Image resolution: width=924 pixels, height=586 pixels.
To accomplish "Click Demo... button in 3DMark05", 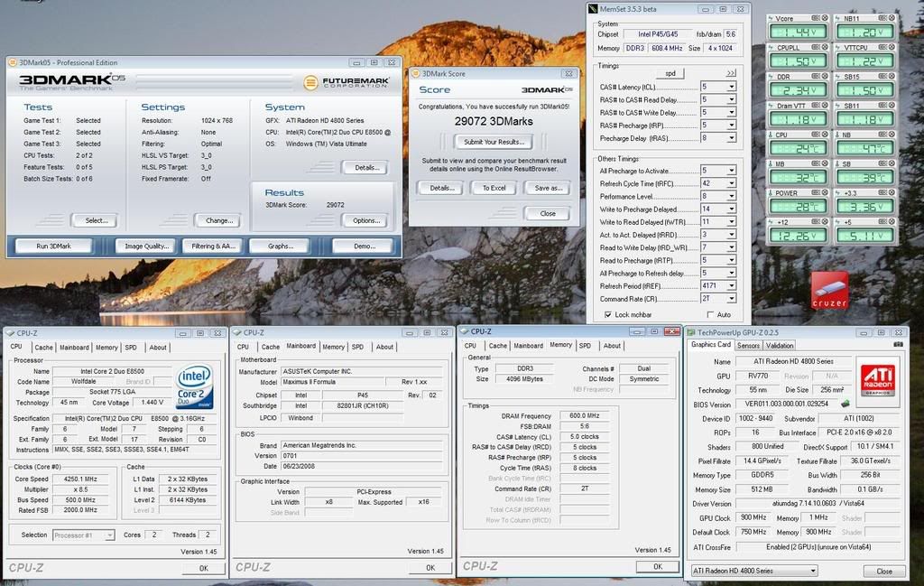I will 365,246.
